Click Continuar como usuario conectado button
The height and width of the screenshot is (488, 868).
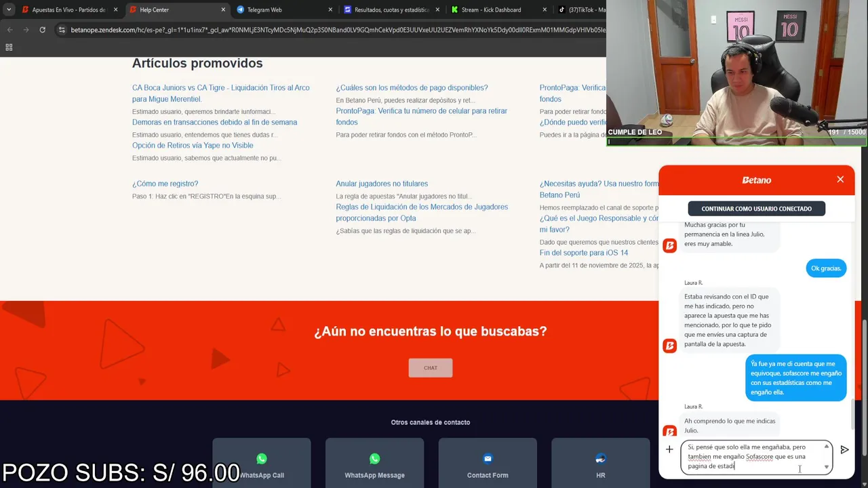pos(756,209)
